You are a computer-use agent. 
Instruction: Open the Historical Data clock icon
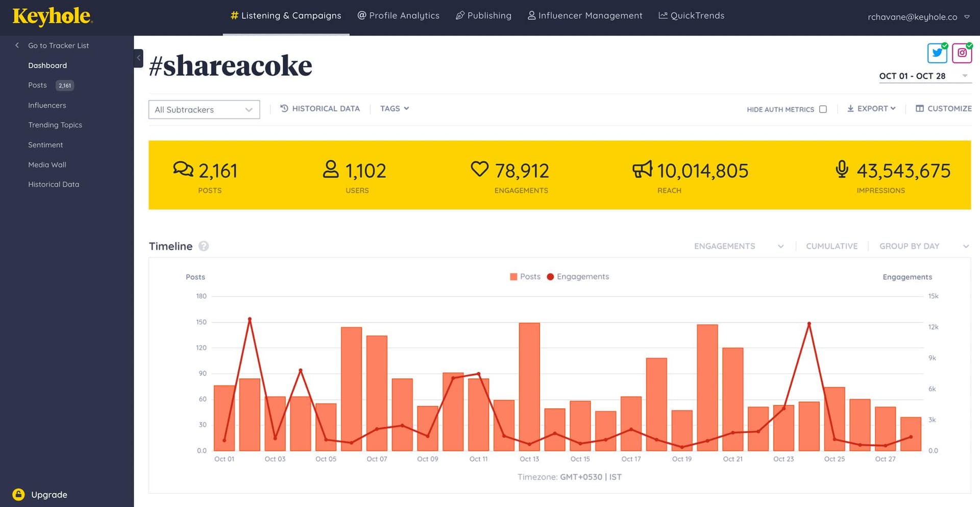tap(283, 108)
